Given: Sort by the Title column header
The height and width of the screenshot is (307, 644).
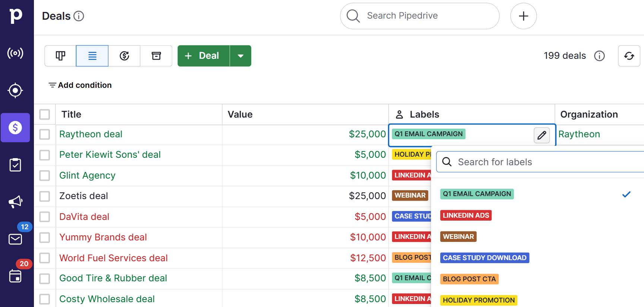Looking at the screenshot, I should (71, 115).
